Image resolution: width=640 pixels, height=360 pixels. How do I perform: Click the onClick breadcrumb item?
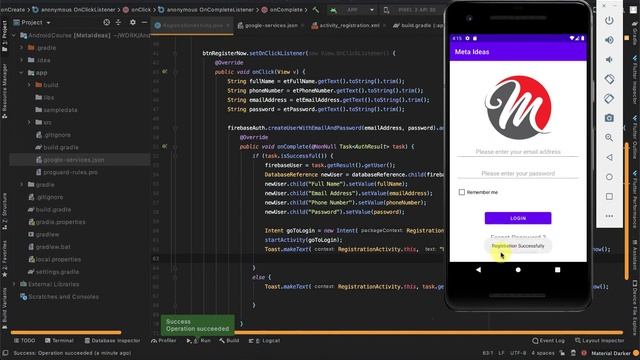pyautogui.click(x=137, y=9)
